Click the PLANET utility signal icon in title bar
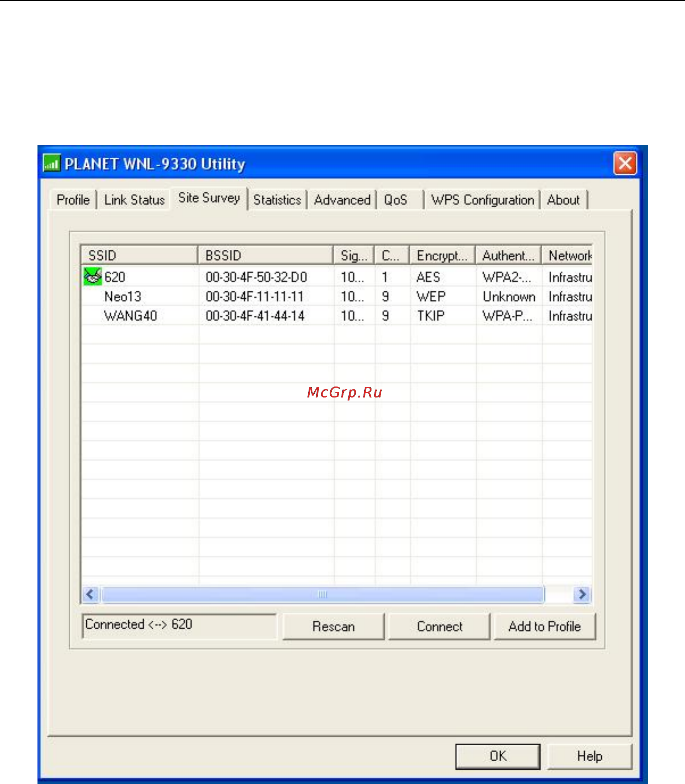The height and width of the screenshot is (784, 685). pyautogui.click(x=51, y=163)
